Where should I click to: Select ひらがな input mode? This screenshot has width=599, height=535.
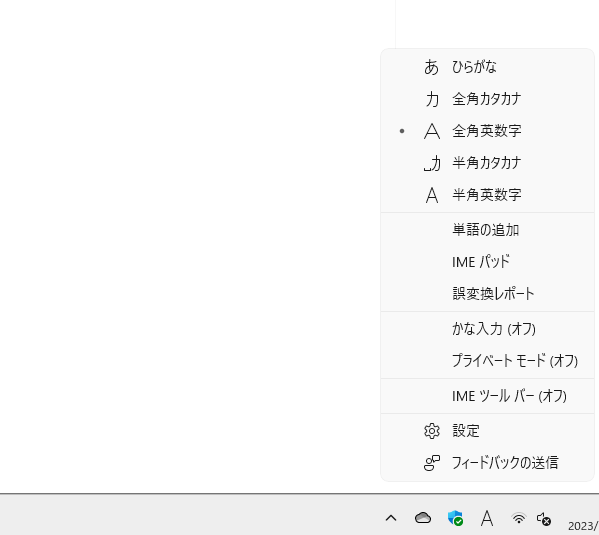pos(487,67)
